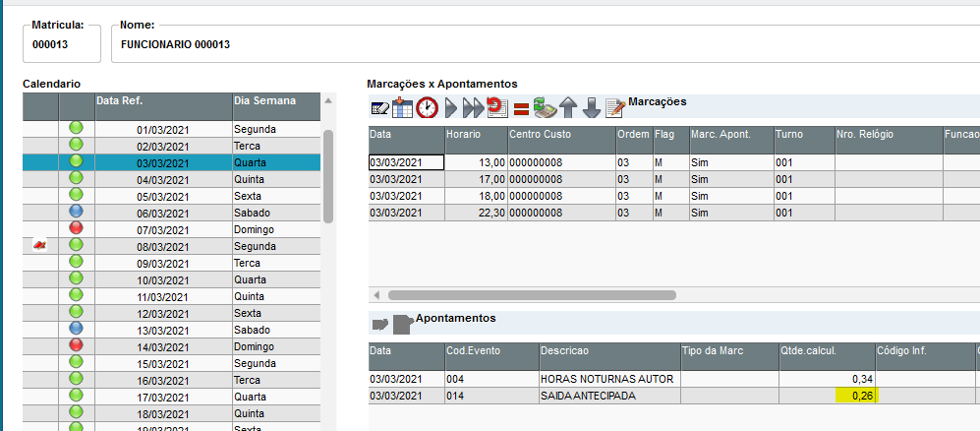Click the Nro. Relógio column header
This screenshot has height=431, width=980.
(x=889, y=140)
